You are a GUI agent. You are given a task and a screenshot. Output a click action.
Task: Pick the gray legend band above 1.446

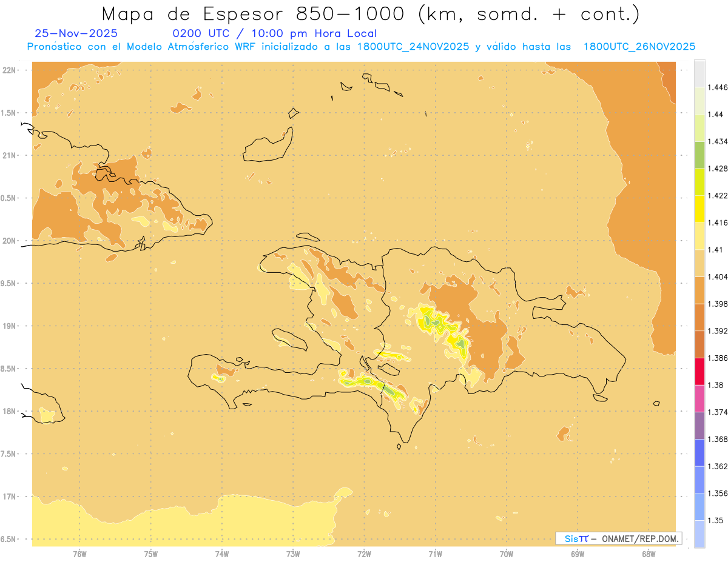699,73
